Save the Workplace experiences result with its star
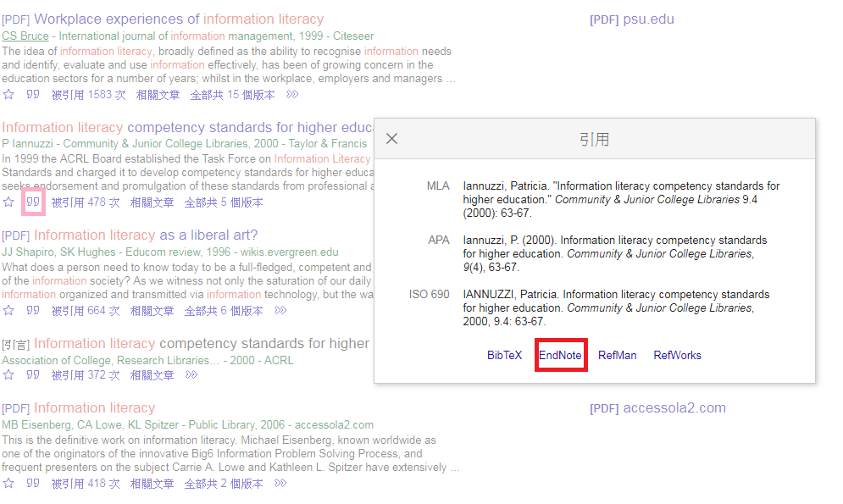The image size is (843, 504). pyautogui.click(x=8, y=95)
